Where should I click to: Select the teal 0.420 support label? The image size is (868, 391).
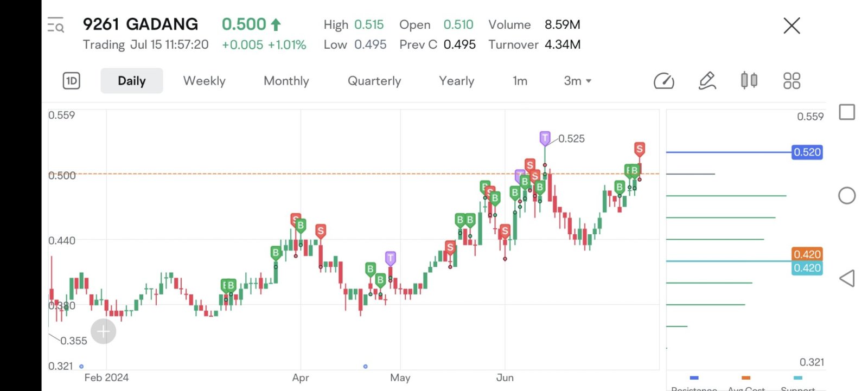(x=807, y=268)
